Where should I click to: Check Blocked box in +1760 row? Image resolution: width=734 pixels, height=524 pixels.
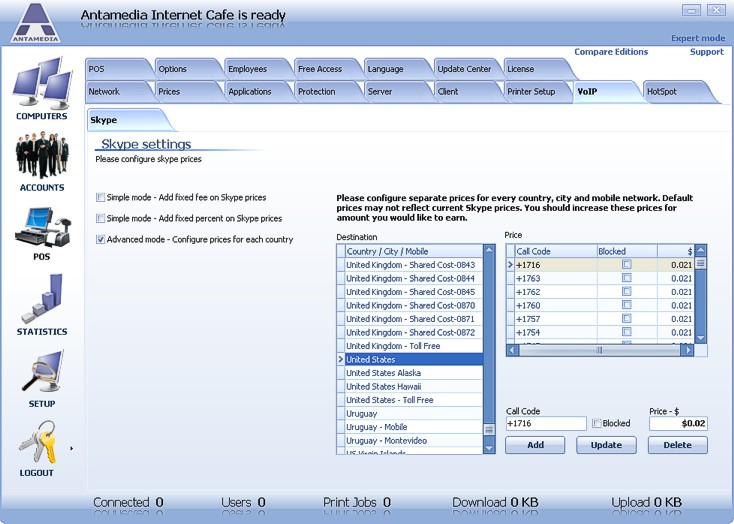coord(626,305)
